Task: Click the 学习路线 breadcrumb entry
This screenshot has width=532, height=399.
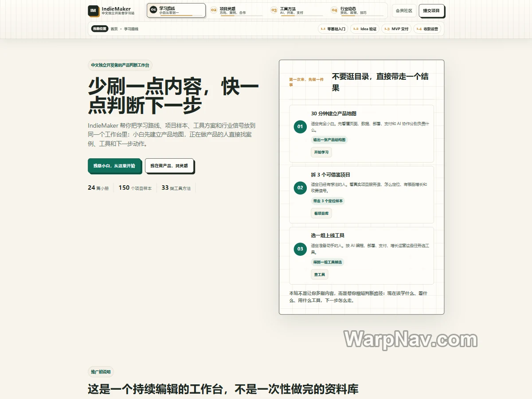Action: point(131,29)
